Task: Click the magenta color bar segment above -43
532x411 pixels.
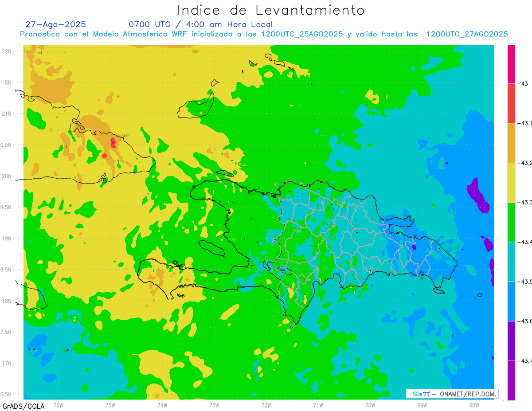Action: (x=511, y=64)
